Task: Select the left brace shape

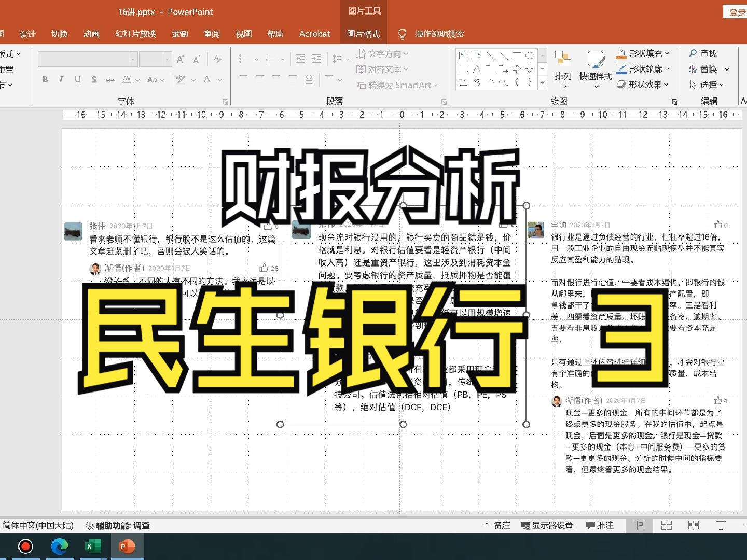Action: point(517,82)
